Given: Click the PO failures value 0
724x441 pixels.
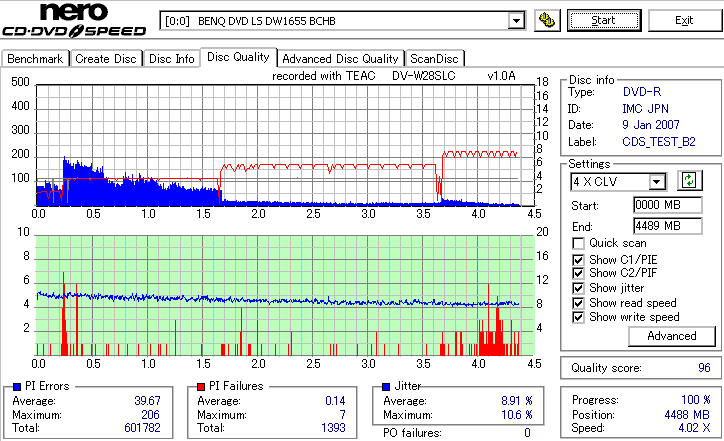Looking at the screenshot, I should [527, 433].
